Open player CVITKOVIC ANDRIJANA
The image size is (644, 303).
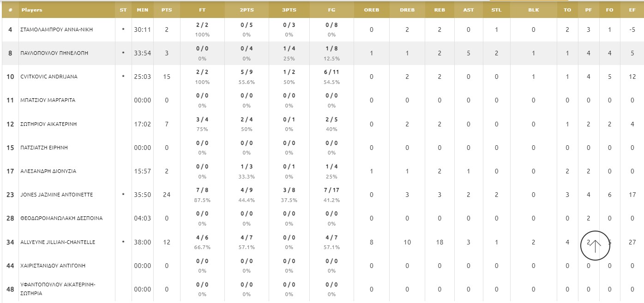click(49, 77)
